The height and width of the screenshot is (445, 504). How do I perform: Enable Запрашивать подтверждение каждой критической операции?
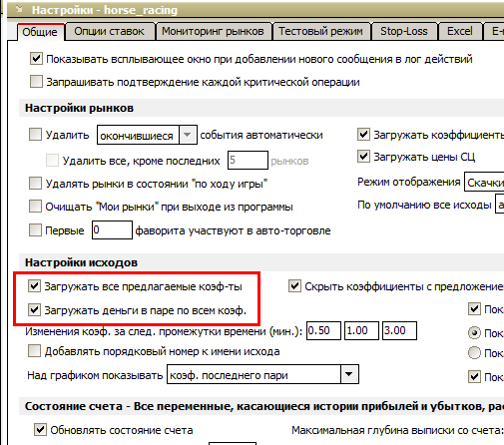36,82
